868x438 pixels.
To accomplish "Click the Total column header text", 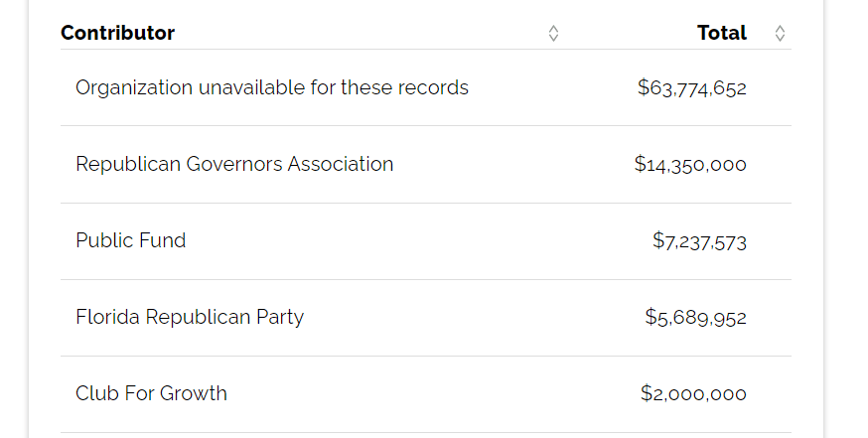I will (722, 33).
